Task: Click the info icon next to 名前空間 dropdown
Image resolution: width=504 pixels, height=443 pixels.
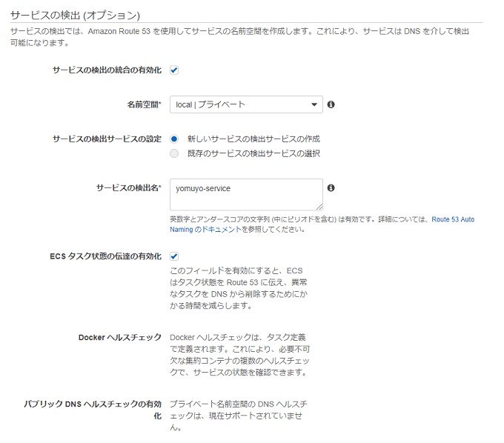Action: 331,104
